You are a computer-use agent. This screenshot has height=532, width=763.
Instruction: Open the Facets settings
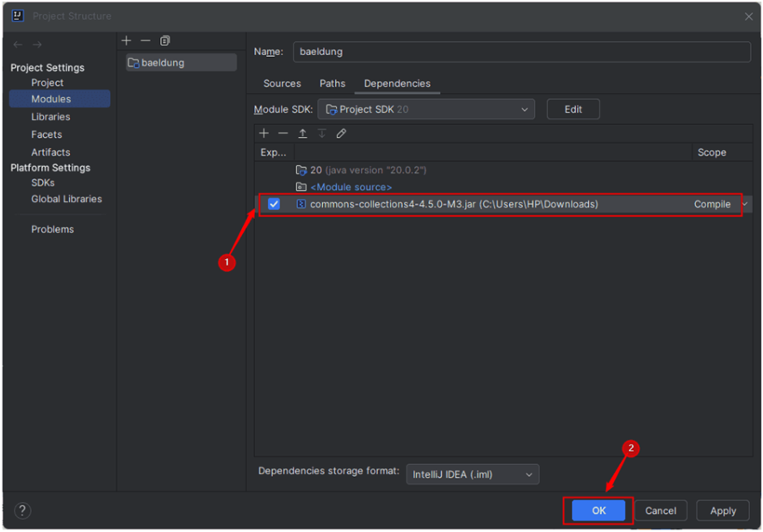click(x=47, y=134)
